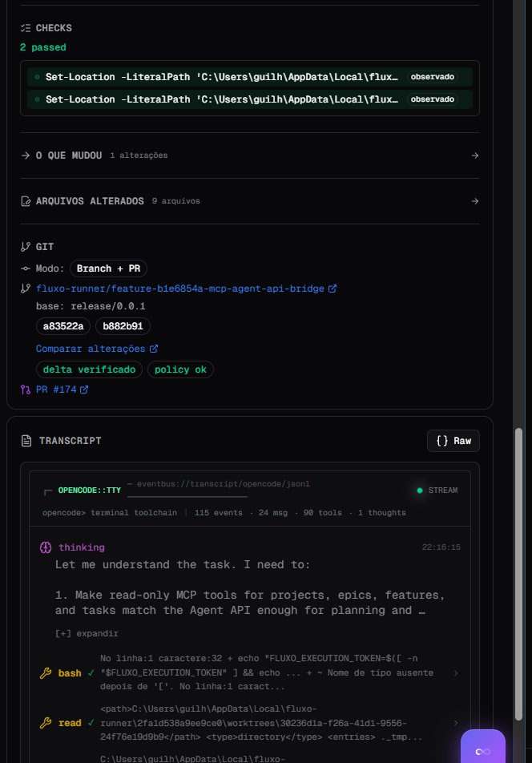This screenshot has width=532, height=763.
Task: Click the first row's 'observado' badge
Action: [433, 77]
